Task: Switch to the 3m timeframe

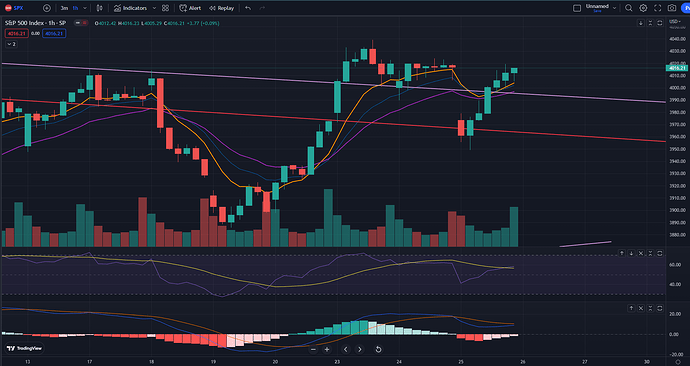Action: coord(64,8)
